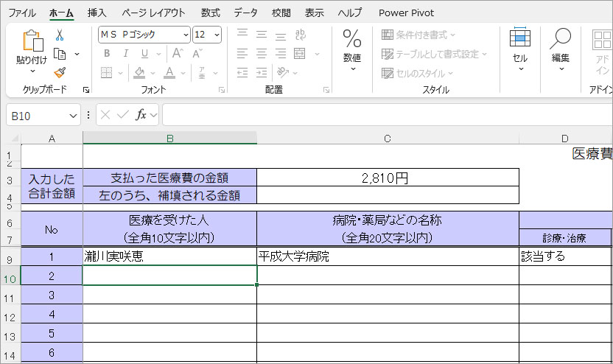Center text horizontally

click(x=262, y=54)
